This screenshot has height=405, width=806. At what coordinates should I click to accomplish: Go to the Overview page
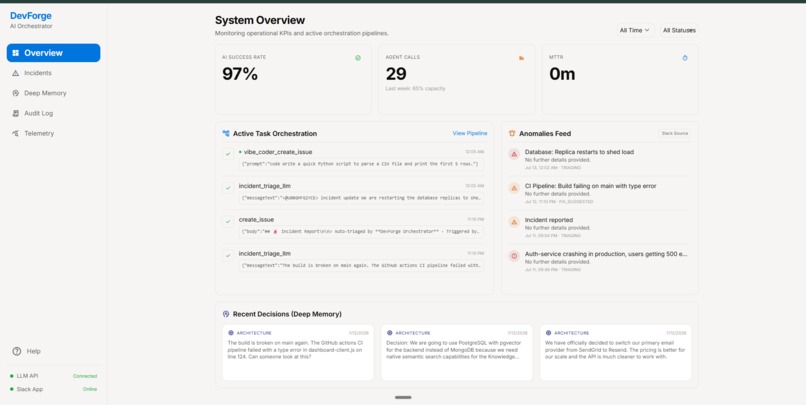click(53, 53)
